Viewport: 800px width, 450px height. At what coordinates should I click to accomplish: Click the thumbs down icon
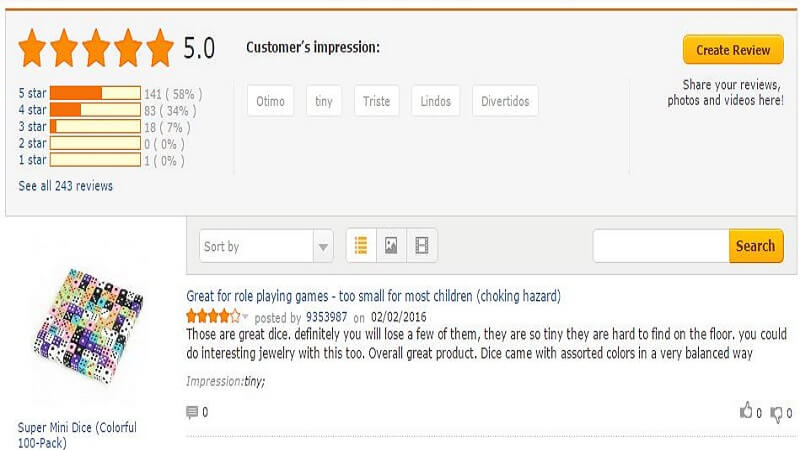pos(775,412)
